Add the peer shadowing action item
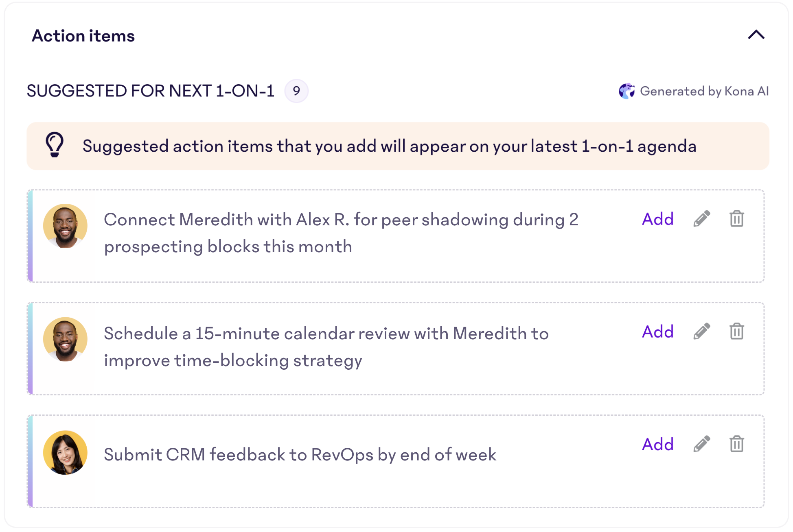The width and height of the screenshot is (793, 532). (x=657, y=219)
